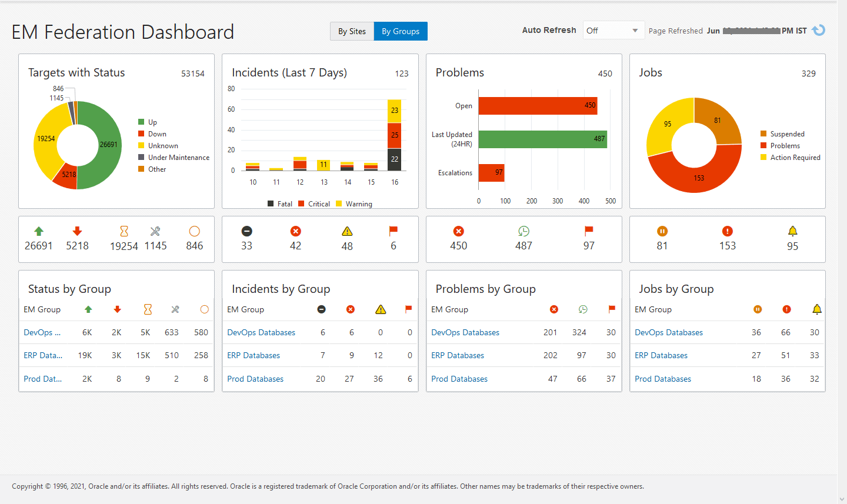Expand the truncated ERP Data group in Status by Group
847x504 pixels.
click(42, 355)
